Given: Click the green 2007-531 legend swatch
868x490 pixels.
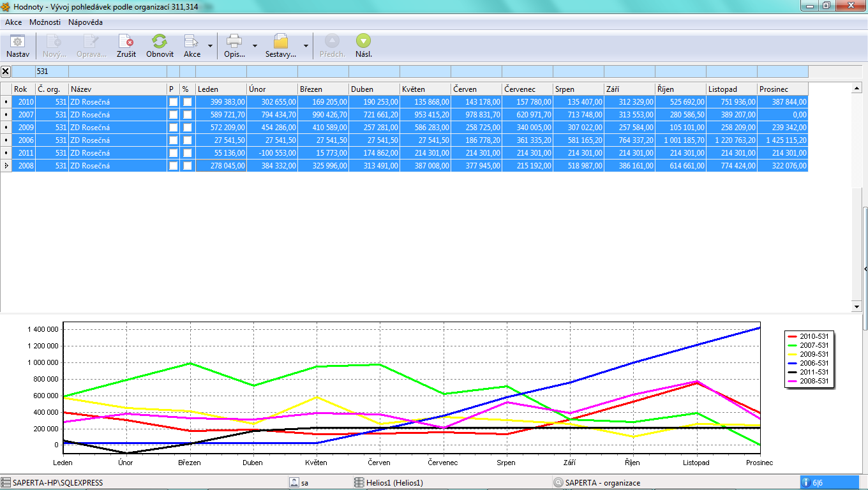Looking at the screenshot, I should pyautogui.click(x=793, y=345).
